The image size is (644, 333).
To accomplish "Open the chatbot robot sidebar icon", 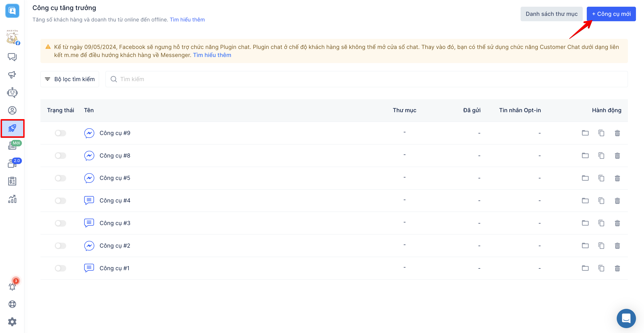I will coord(12,93).
